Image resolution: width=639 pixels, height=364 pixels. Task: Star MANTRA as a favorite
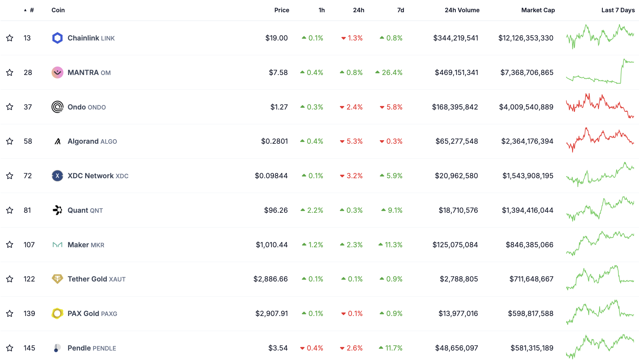coord(10,72)
